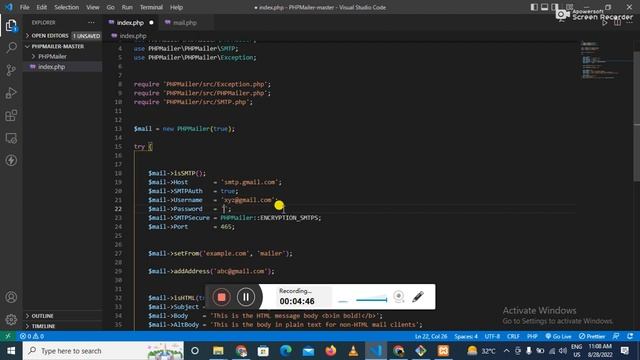Adjust the recorder volume slider
This screenshot has width=640, height=360.
[x=371, y=300]
